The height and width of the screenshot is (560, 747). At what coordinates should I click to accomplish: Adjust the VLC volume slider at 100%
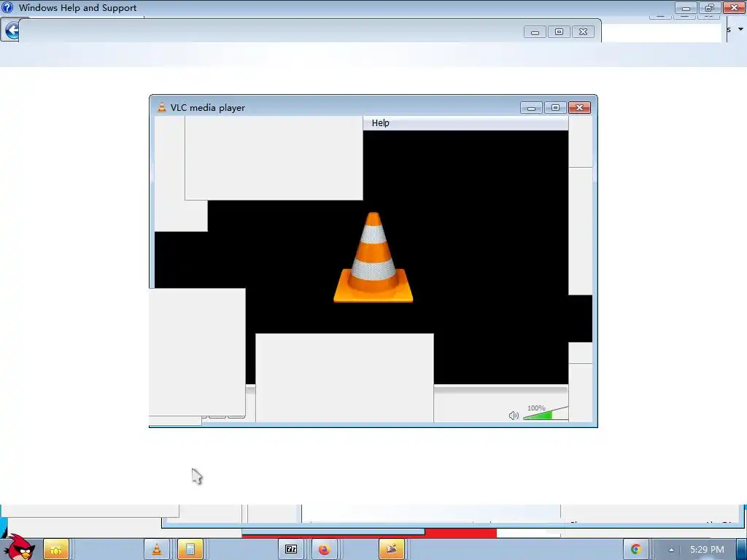click(x=546, y=413)
